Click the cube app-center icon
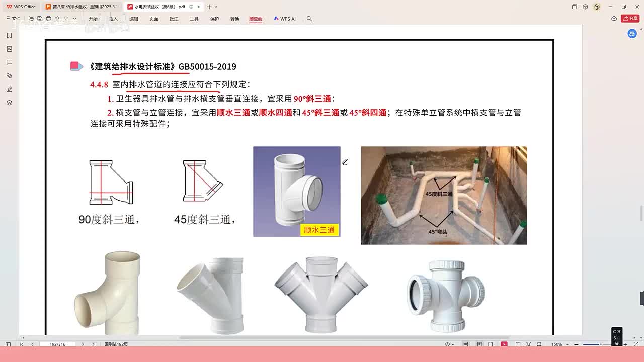The width and height of the screenshot is (644, 362). pyautogui.click(x=585, y=7)
